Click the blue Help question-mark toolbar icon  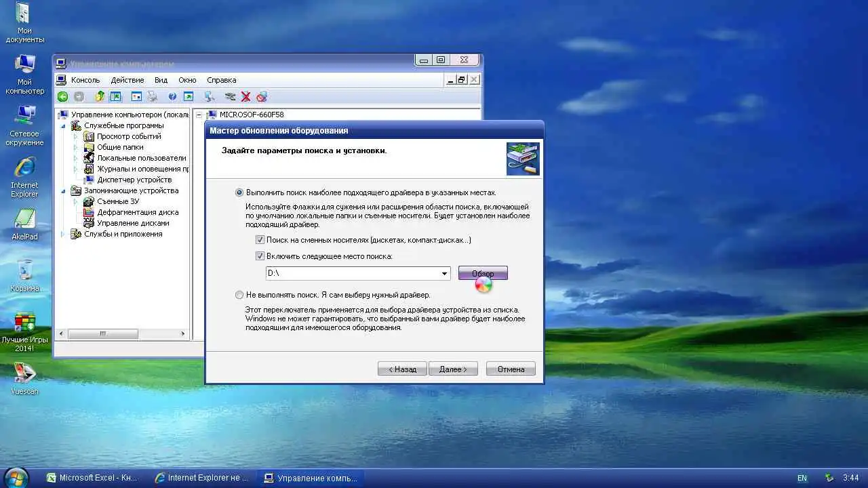point(172,97)
